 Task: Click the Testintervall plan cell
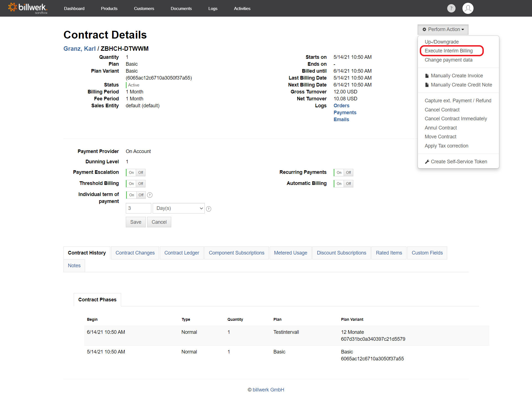(286, 332)
